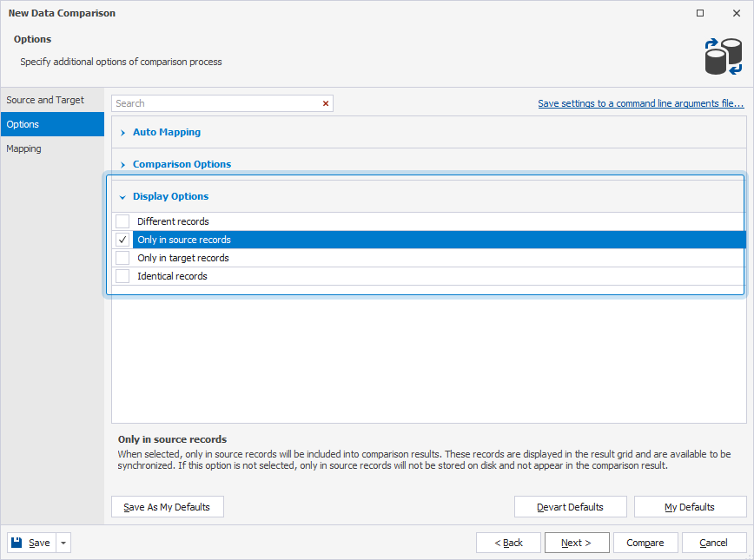Open the Save button's dropdown arrow
Image resolution: width=754 pixels, height=560 pixels.
(62, 542)
